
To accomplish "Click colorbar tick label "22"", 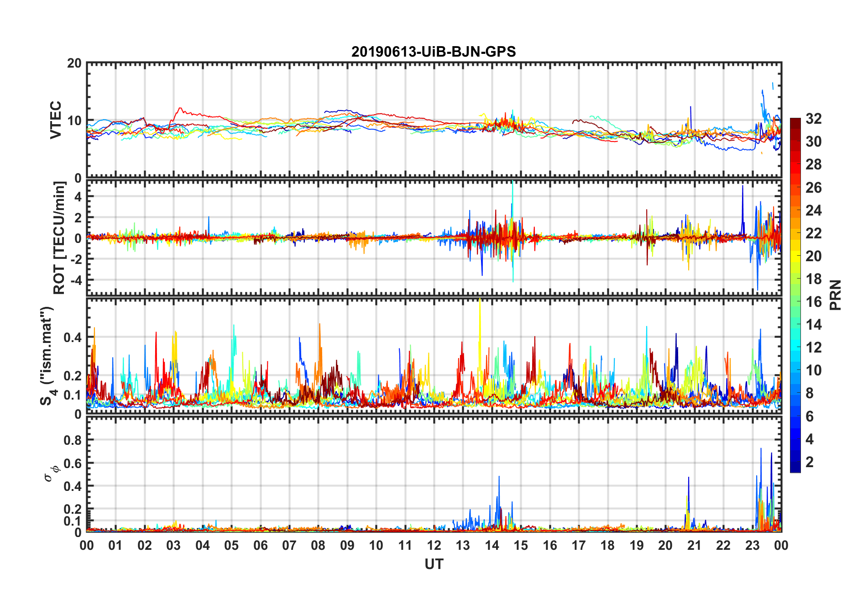I will coord(814,233).
